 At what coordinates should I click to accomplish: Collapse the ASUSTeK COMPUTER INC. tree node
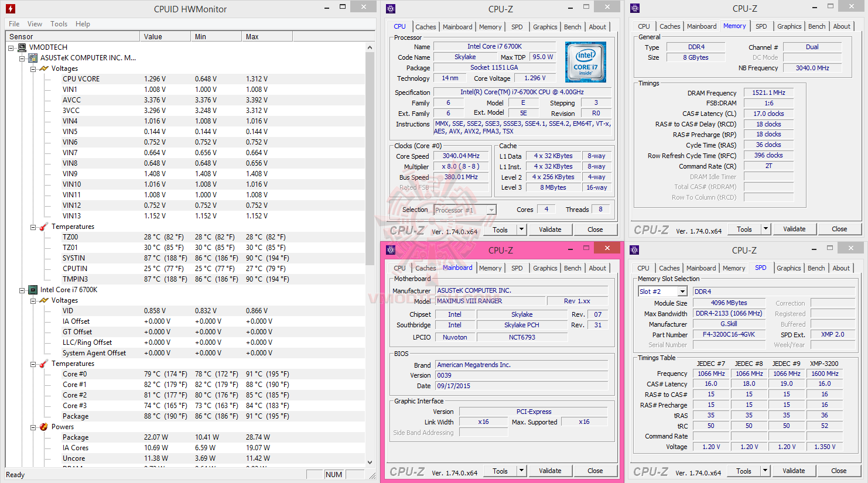click(x=22, y=58)
